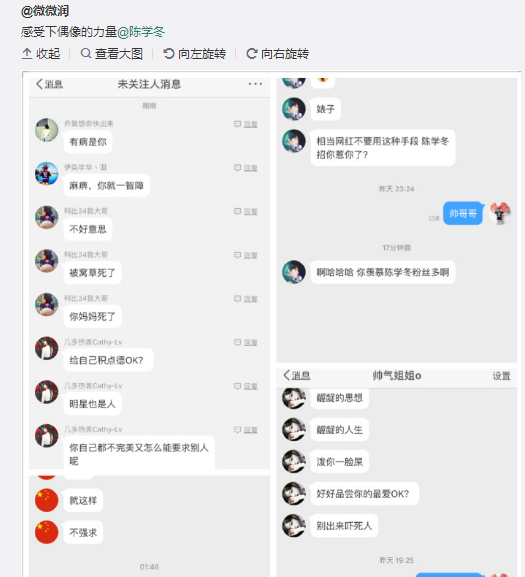Click the avatar next to 醒醒的人生
The width and height of the screenshot is (525, 577).
[294, 429]
